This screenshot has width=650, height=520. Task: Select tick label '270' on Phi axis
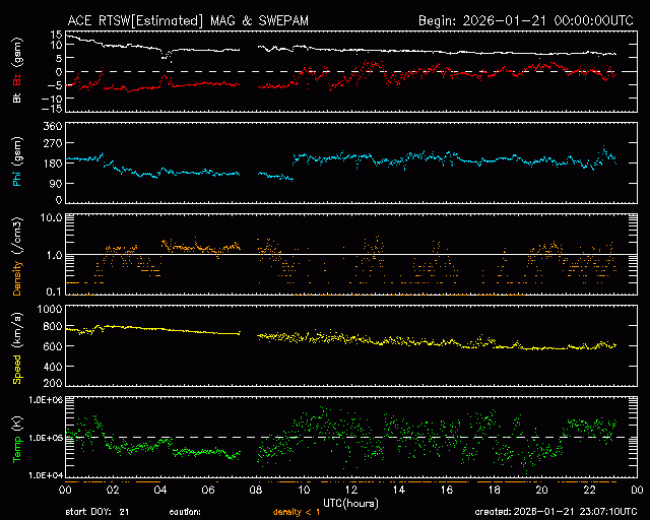click(x=53, y=143)
